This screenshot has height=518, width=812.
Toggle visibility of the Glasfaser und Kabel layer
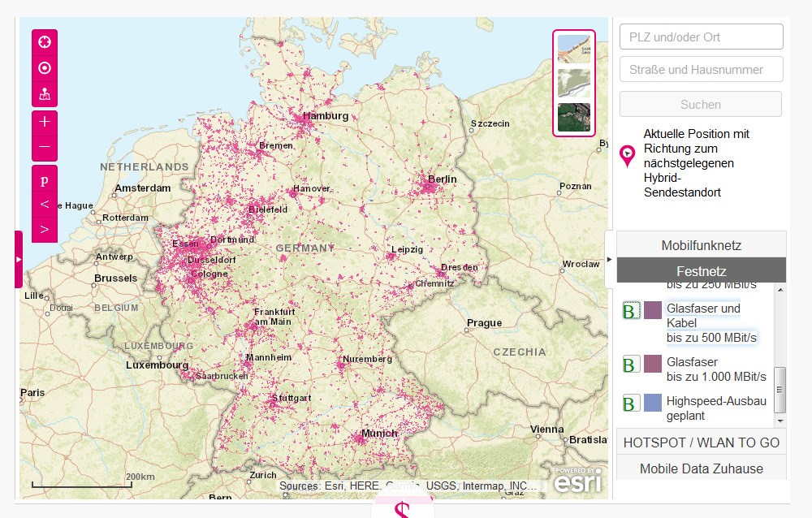point(631,310)
